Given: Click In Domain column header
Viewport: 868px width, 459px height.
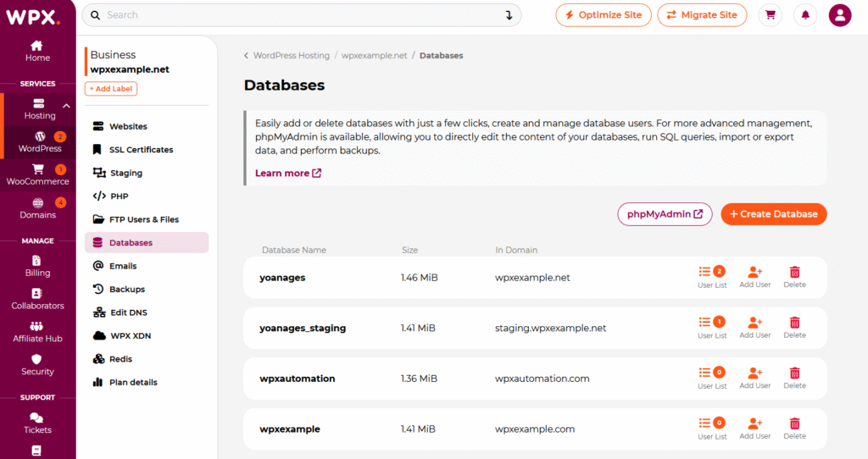Looking at the screenshot, I should click(x=516, y=250).
